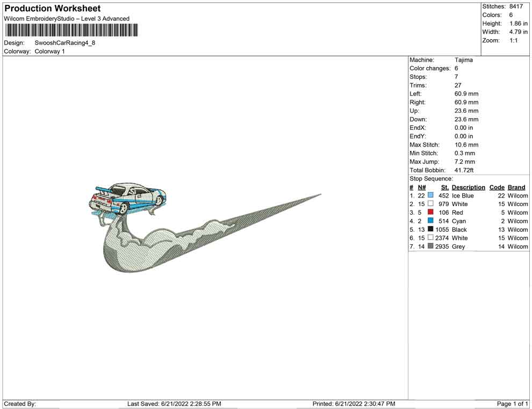Click the 'Page 1 of 1' footer text

click(x=512, y=404)
